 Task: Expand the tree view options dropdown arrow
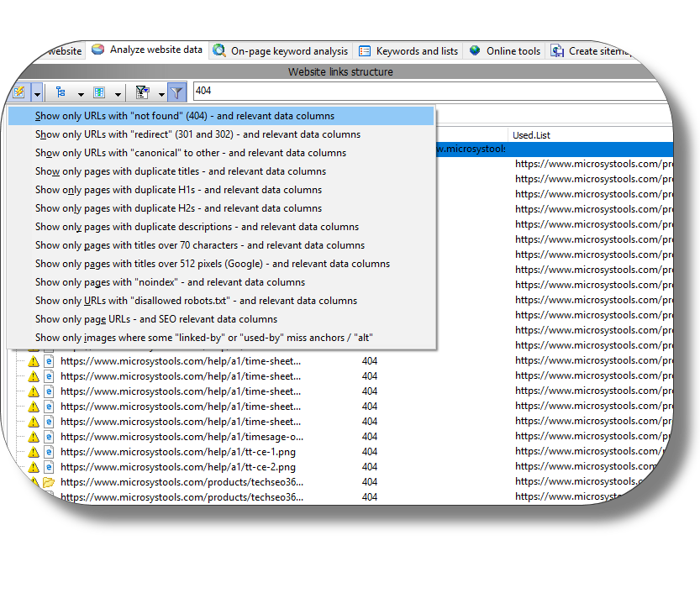pos(80,93)
